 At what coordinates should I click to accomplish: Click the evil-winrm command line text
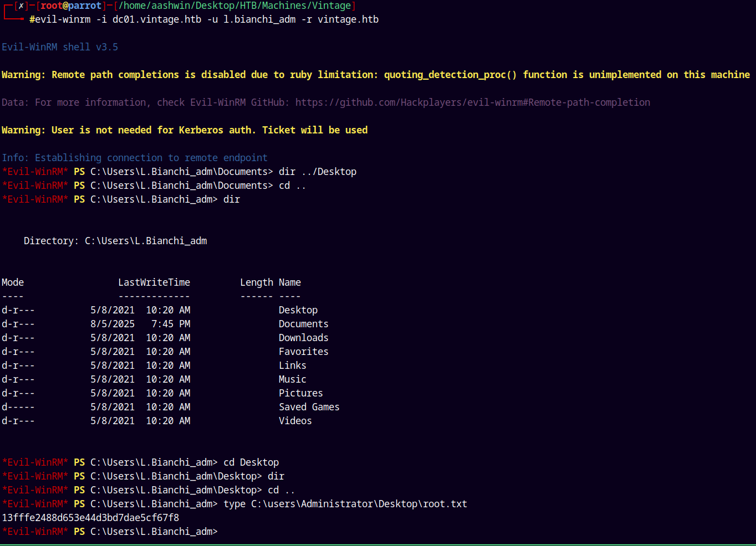(207, 19)
